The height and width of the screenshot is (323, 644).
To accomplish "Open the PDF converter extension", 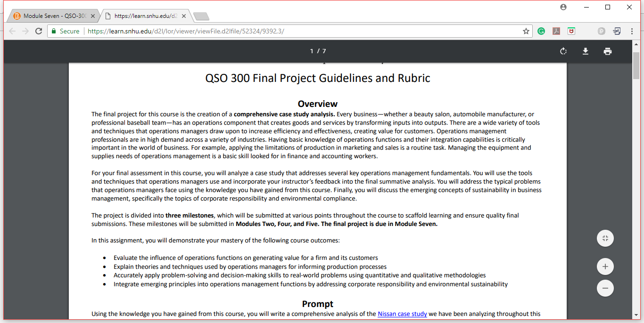I will [617, 31].
